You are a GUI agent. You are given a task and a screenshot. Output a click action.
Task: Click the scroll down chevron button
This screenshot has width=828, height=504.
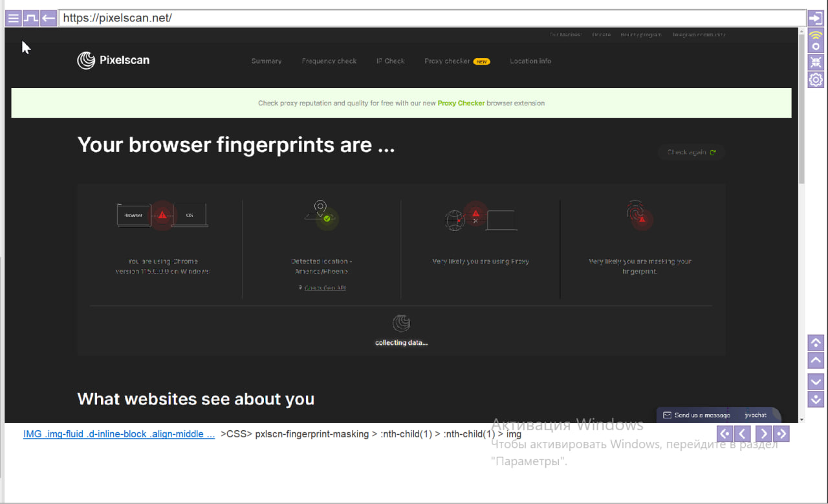tap(816, 381)
